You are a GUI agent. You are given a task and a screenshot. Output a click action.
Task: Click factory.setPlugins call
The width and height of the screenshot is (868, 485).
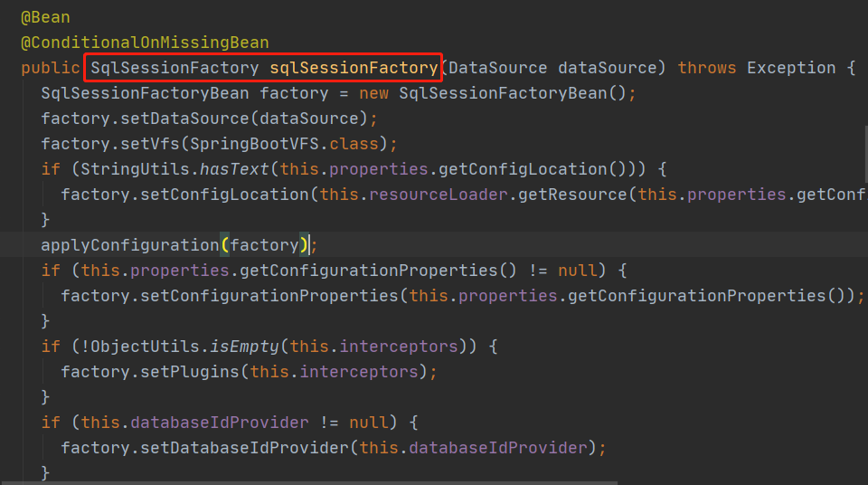click(149, 372)
